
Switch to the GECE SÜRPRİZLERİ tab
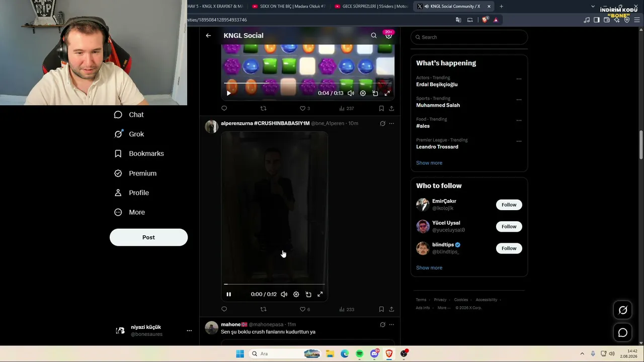(371, 7)
